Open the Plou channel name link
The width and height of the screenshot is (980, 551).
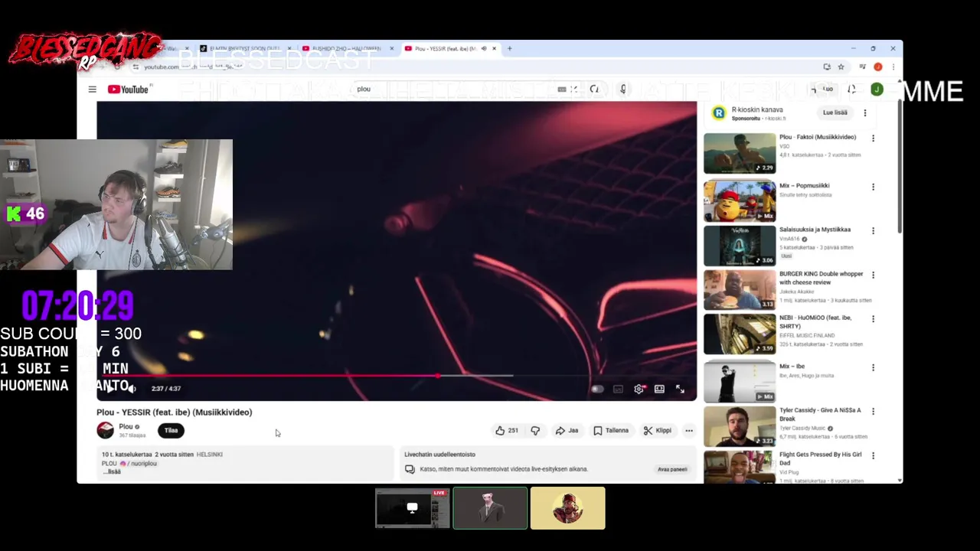click(x=126, y=426)
